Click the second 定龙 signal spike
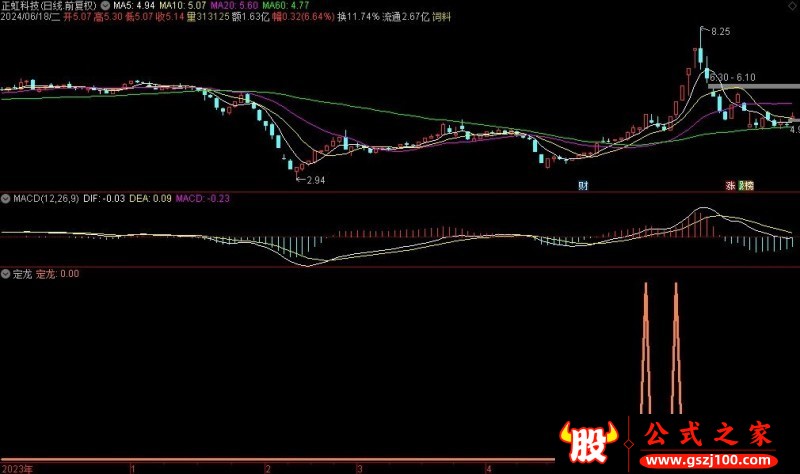 tap(676, 348)
